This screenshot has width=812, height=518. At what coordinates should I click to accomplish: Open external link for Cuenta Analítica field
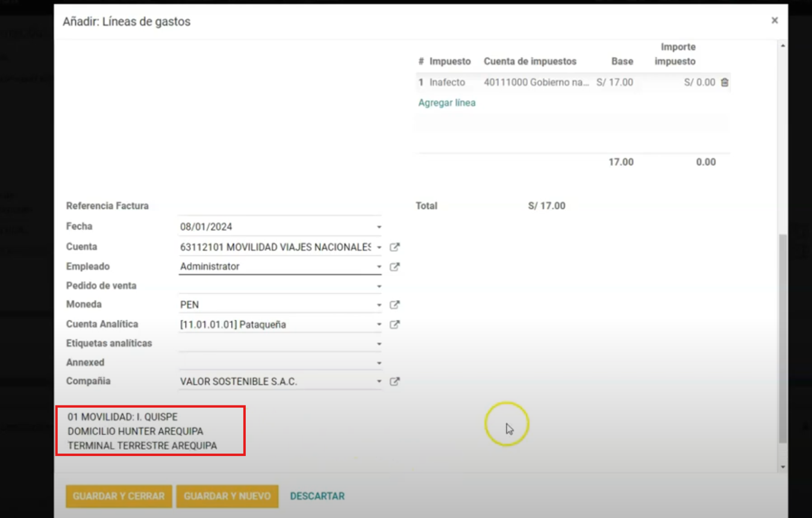pos(395,325)
